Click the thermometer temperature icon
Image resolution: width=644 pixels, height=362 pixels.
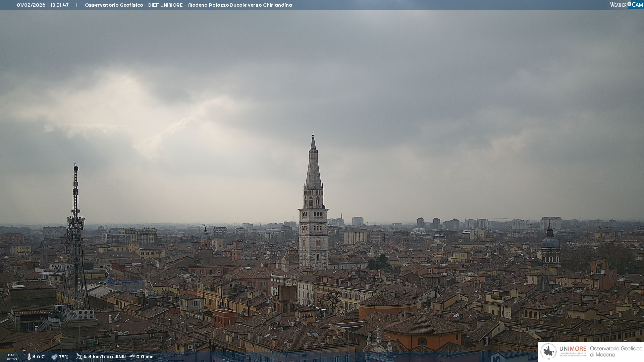point(29,357)
